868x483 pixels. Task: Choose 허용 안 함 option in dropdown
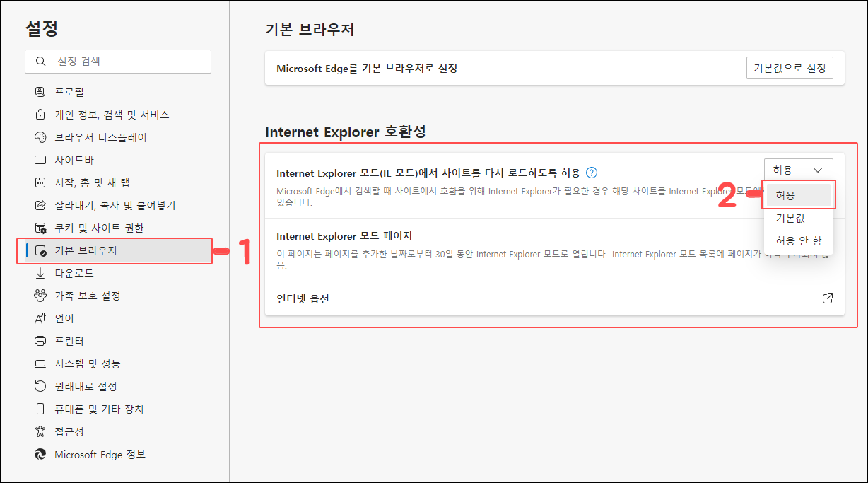[799, 240]
